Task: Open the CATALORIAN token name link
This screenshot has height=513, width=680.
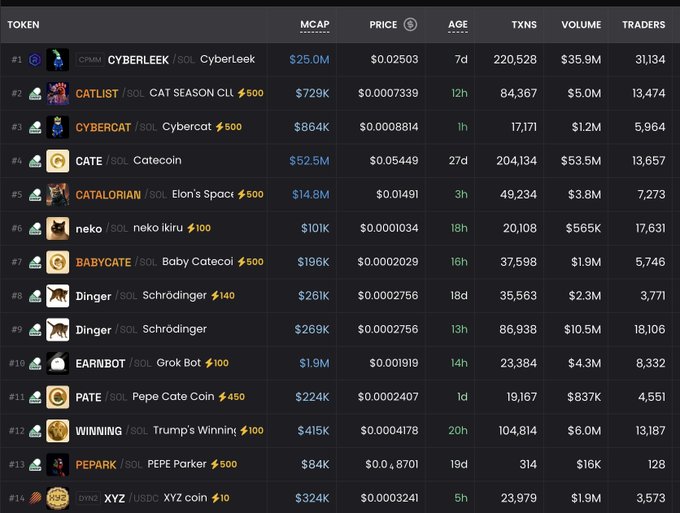Action: pyautogui.click(x=108, y=195)
